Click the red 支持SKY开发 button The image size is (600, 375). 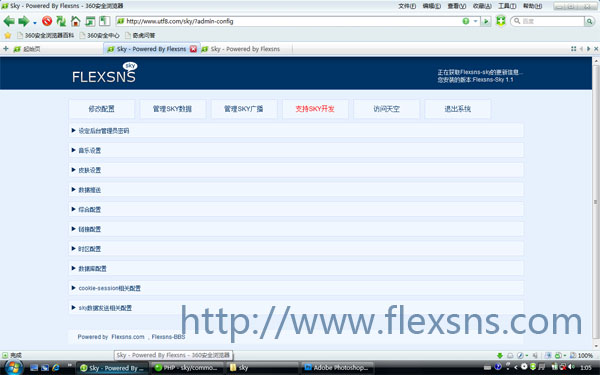315,109
